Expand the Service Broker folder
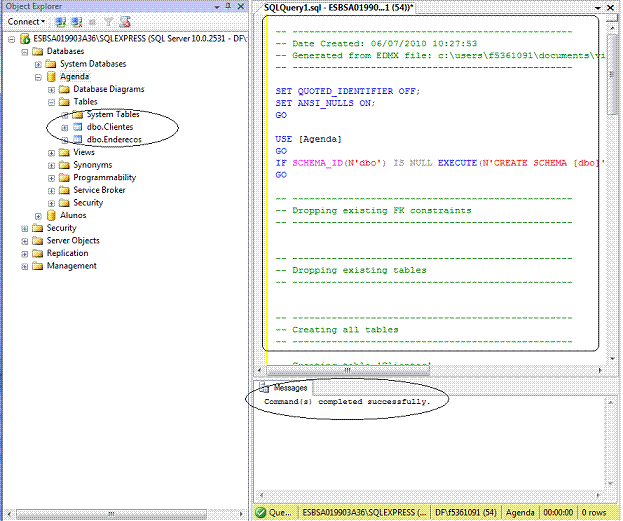Viewport: 623px width, 521px height. click(x=51, y=191)
